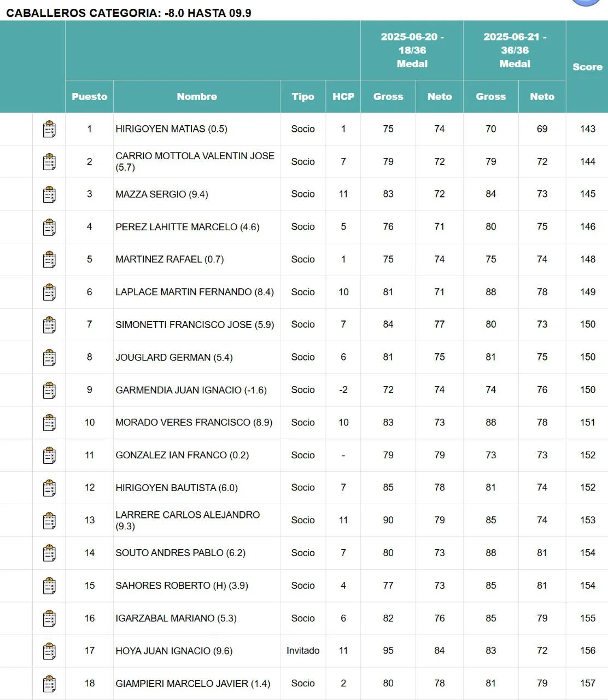This screenshot has width=608, height=700.
Task: View scorecard icon for GIAMPIERI MARCELO JAVIER
Action: pyautogui.click(x=49, y=684)
